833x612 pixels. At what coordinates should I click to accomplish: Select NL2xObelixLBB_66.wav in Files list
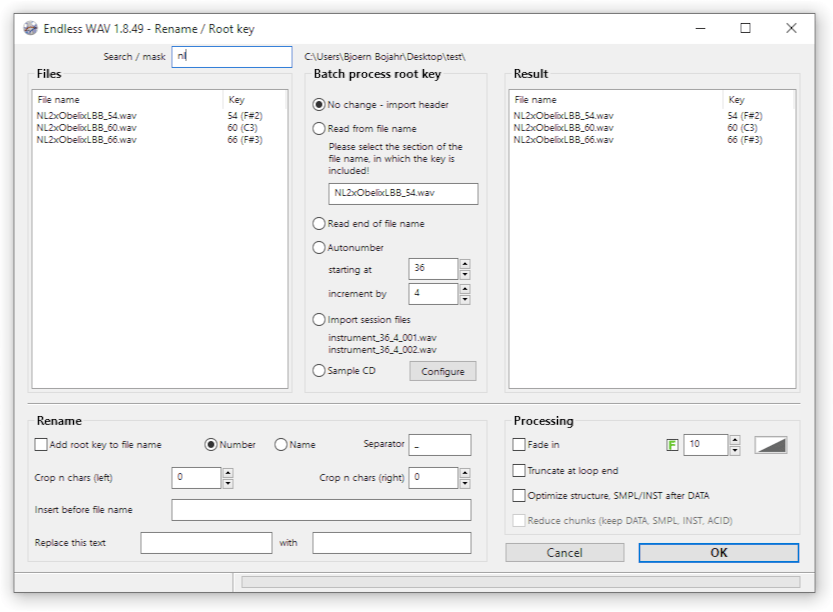87,140
